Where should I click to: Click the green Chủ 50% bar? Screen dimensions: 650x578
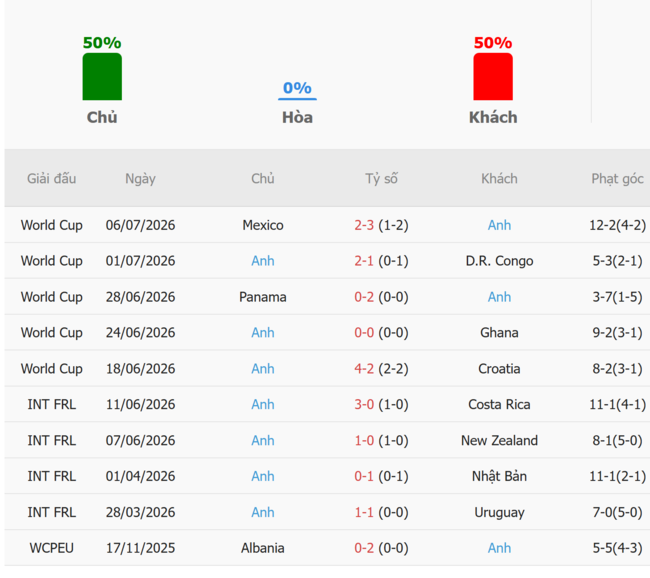coord(102,77)
